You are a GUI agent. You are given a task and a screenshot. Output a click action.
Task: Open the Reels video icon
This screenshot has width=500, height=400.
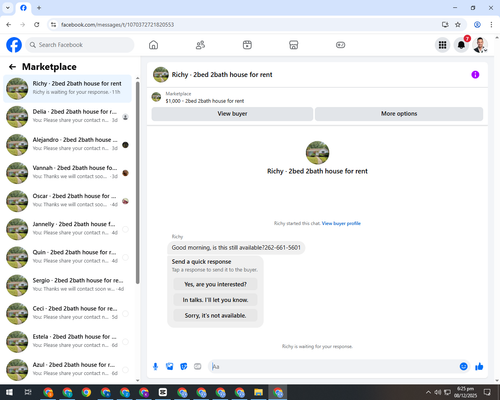point(247,45)
